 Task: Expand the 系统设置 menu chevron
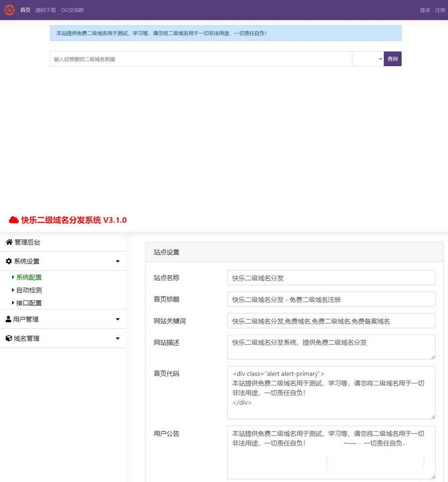(118, 261)
